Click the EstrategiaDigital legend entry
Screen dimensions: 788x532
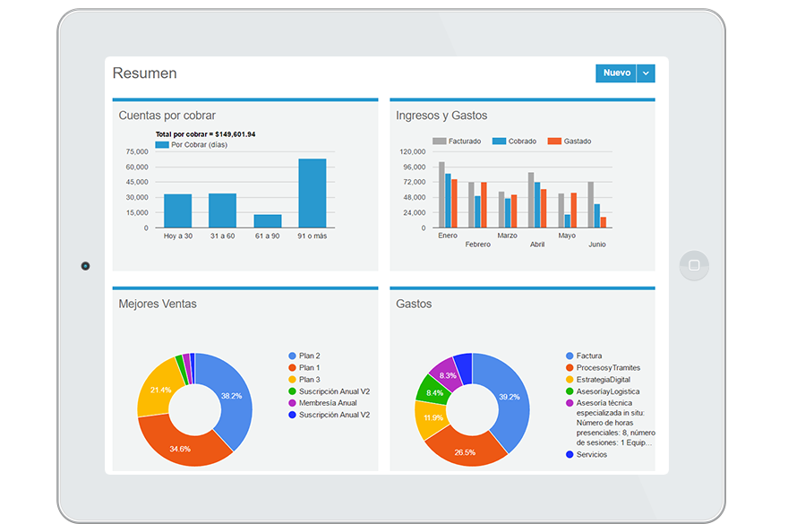click(x=603, y=380)
